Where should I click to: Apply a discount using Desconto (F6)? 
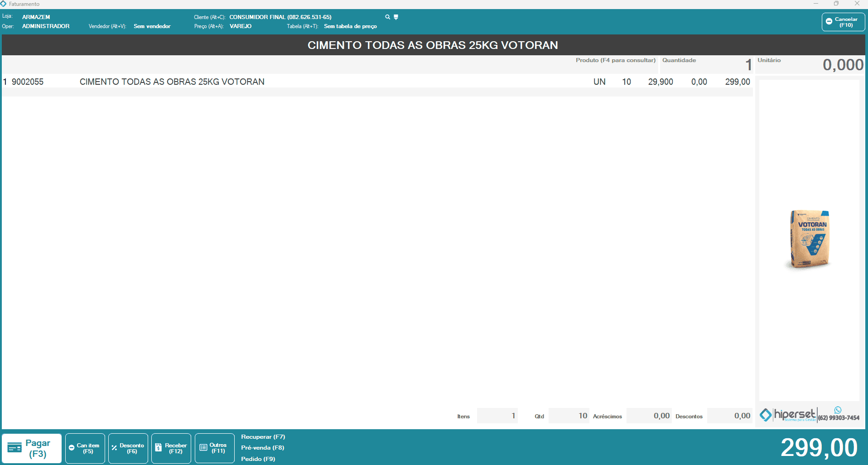pos(128,448)
